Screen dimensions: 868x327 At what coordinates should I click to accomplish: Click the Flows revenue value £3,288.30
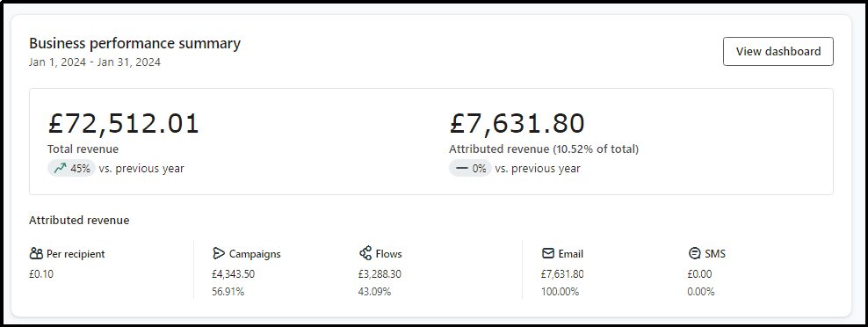380,273
